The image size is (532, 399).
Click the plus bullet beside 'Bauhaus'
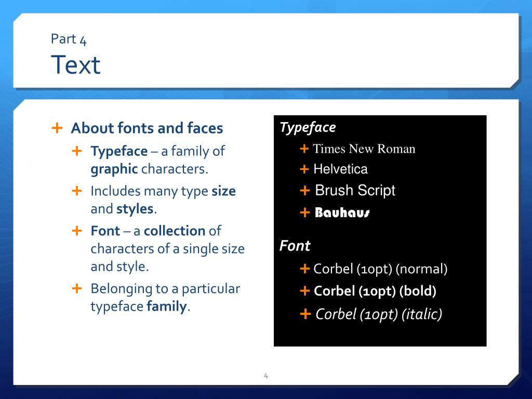point(305,212)
